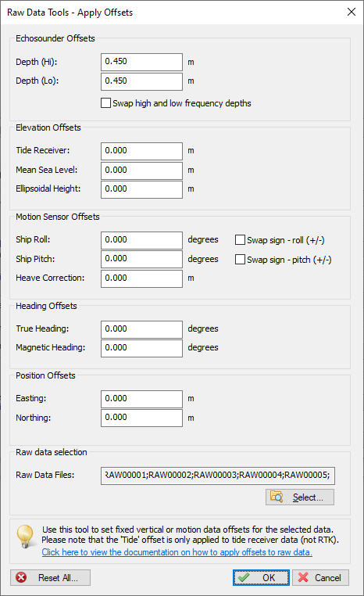Click the Ellipsoidal Height input field
Screen dimensions: 364x596
click(141, 189)
